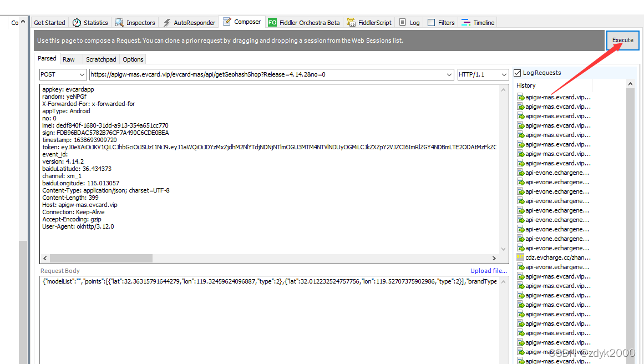Click the 'Connection: Keep-Alive' header line
644x364 pixels.
click(x=74, y=212)
